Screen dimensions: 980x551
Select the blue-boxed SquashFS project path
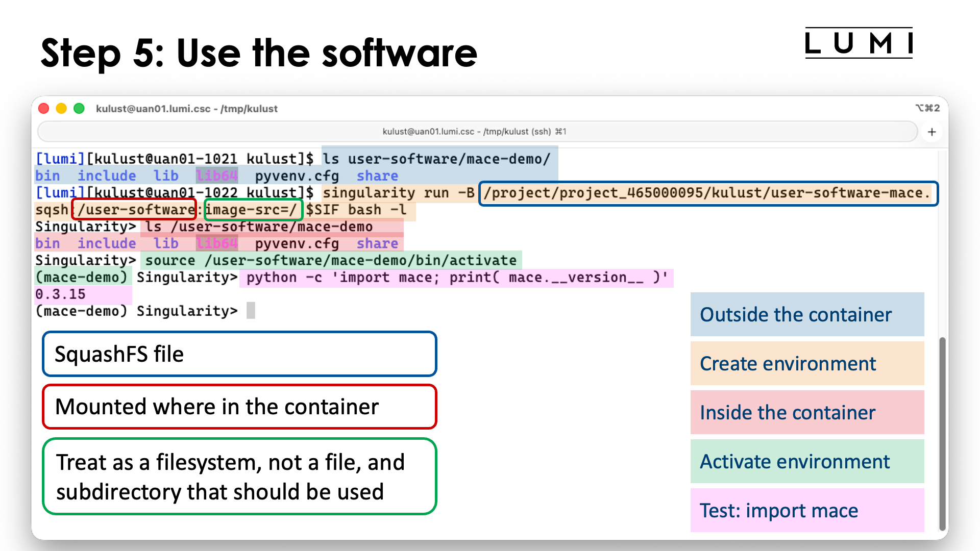pos(708,193)
